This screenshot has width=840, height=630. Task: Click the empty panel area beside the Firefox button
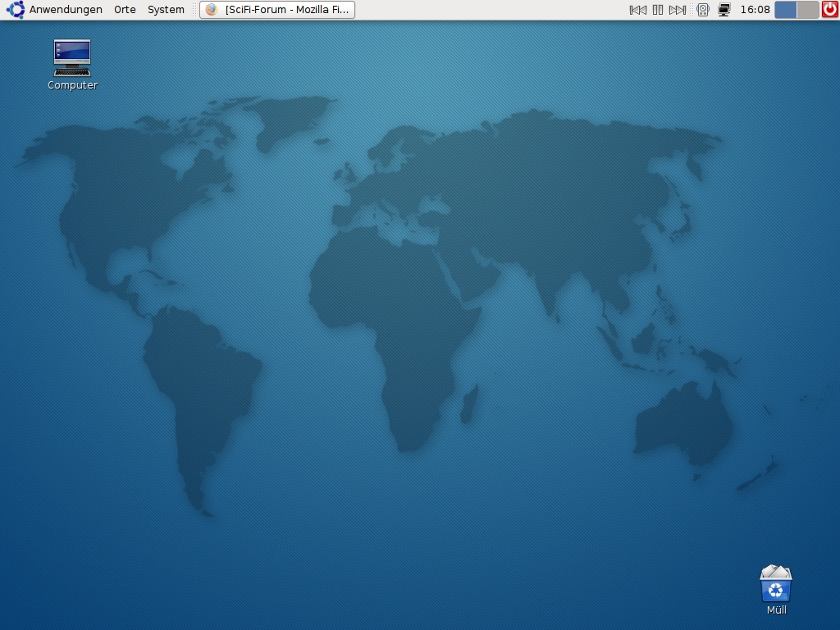492,10
